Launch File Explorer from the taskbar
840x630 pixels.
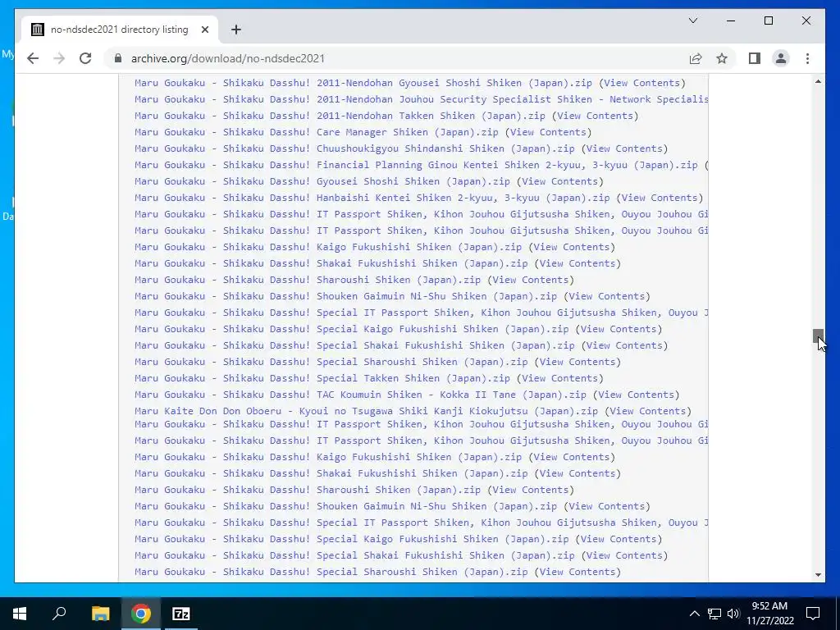pos(100,614)
